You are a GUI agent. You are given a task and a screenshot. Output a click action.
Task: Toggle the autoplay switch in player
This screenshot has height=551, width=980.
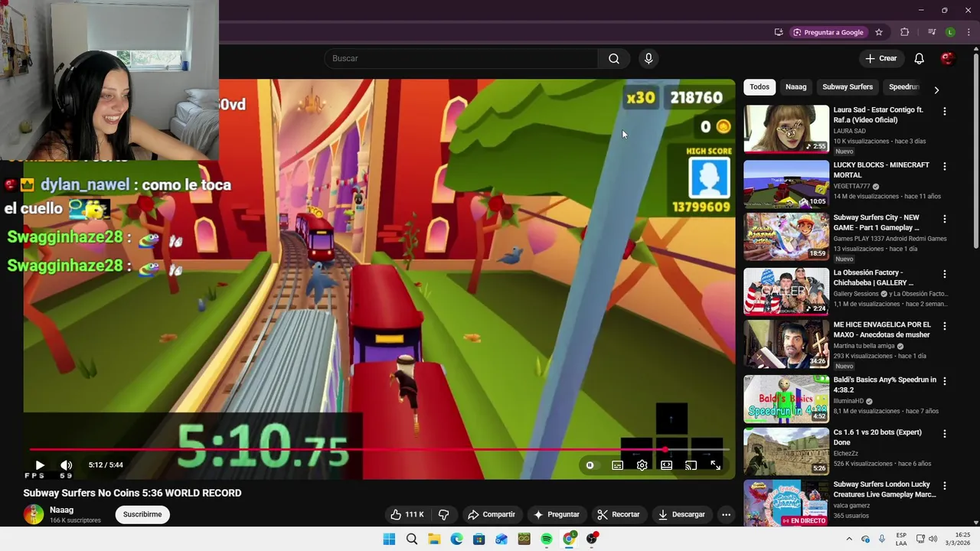point(590,465)
